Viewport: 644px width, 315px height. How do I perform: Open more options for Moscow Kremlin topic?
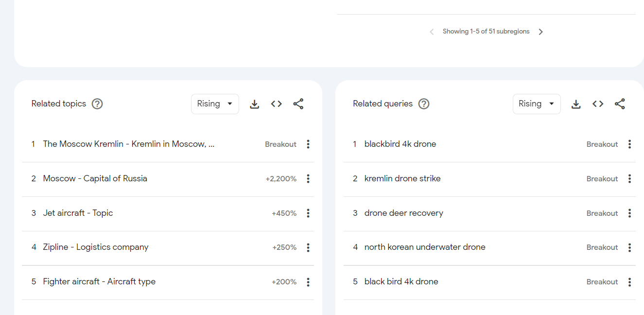(308, 144)
